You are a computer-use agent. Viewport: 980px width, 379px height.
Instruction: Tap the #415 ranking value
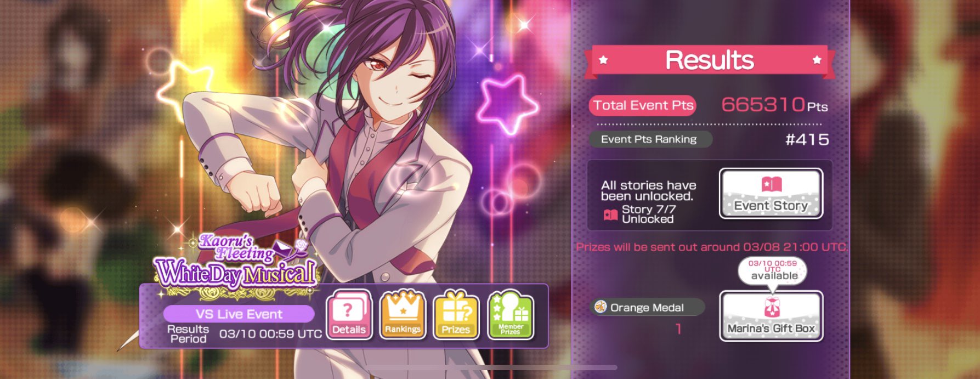pos(807,139)
